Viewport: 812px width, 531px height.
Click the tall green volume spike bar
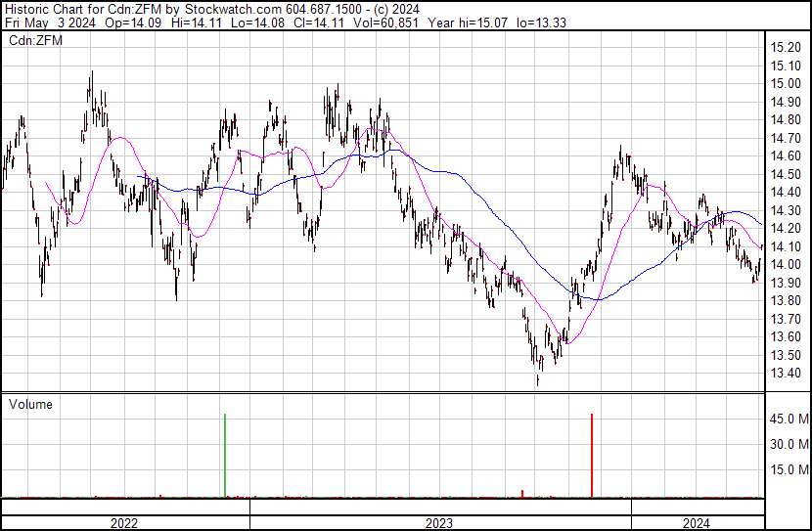[225, 456]
